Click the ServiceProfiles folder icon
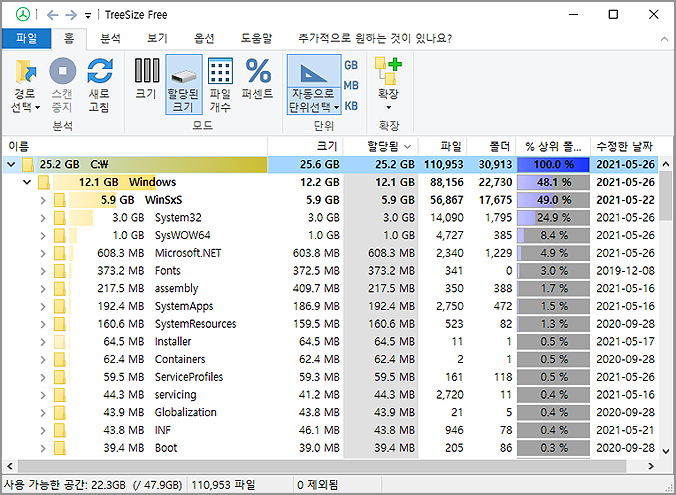The width and height of the screenshot is (676, 495). coord(59,377)
